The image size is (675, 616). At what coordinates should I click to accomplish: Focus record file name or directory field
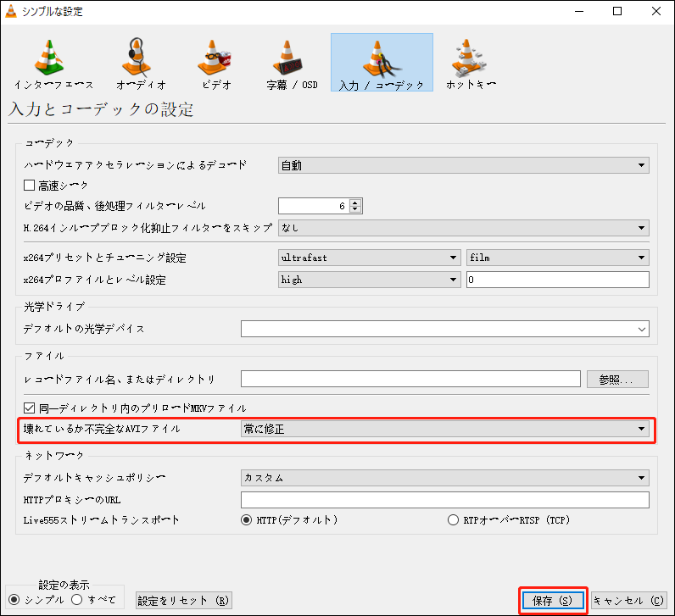410,379
